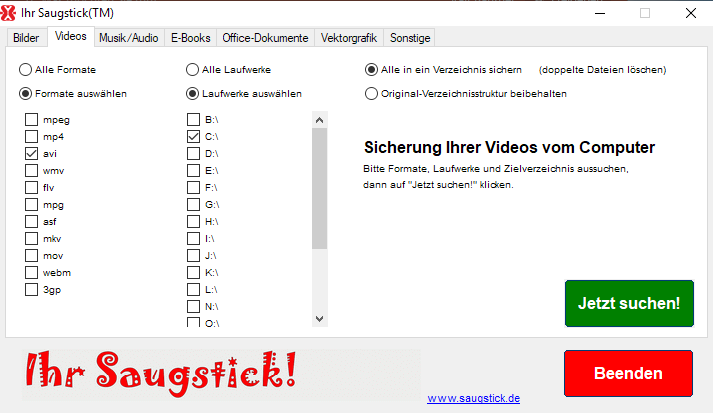Enable the 3gp format checkbox
Screen dimensions: 713x413
[31, 290]
